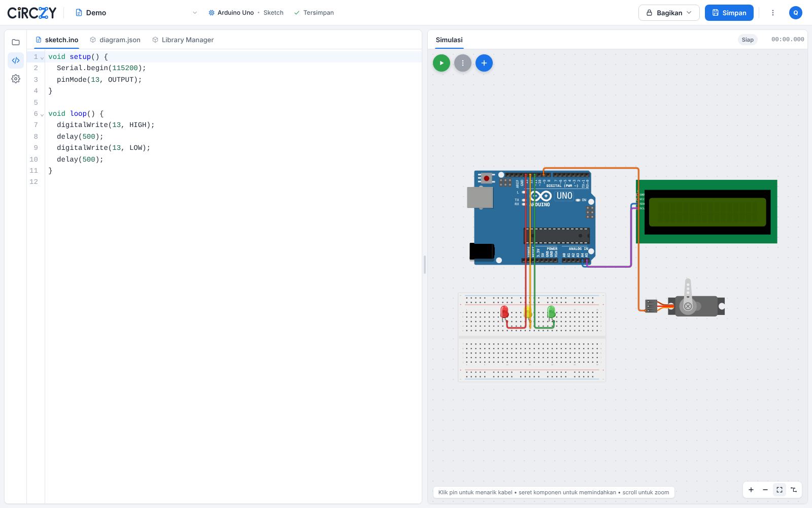Select the LCD display component
The width and height of the screenshot is (812, 508).
tap(706, 211)
